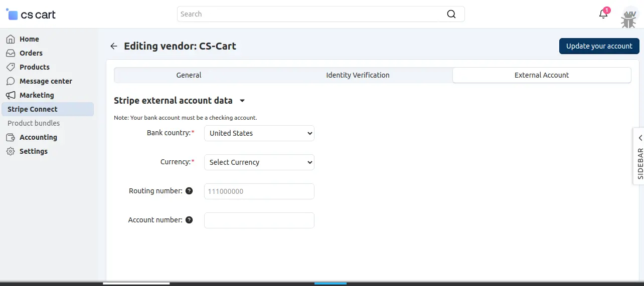
Task: Click the CS-Cart logo
Action: point(31,15)
